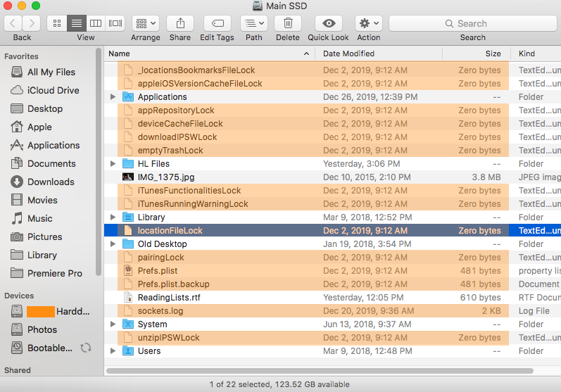Select the Hardd... device in sidebar
The height and width of the screenshot is (392, 561).
click(50, 312)
